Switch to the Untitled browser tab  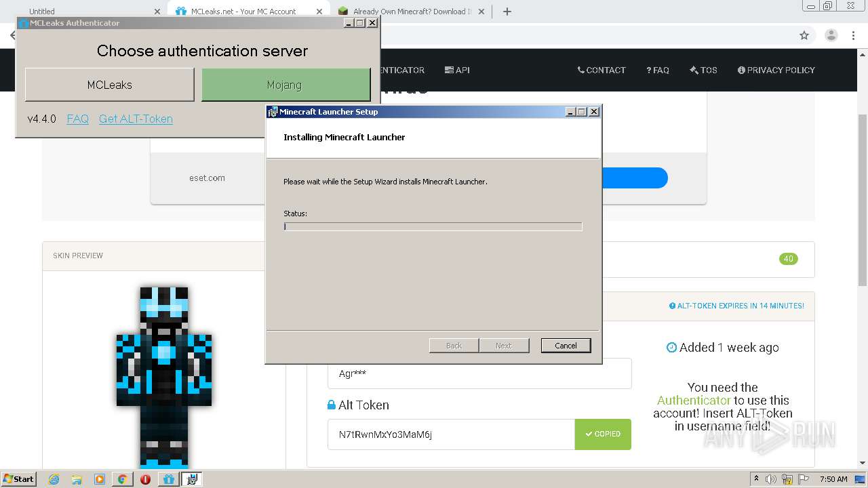click(42, 12)
